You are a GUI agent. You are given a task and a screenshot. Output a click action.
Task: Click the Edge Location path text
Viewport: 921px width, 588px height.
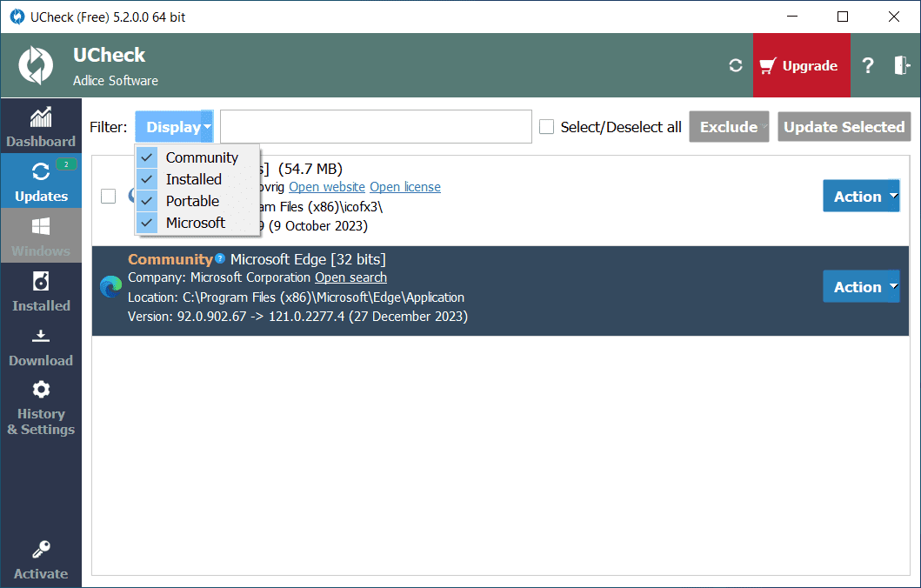coord(296,297)
